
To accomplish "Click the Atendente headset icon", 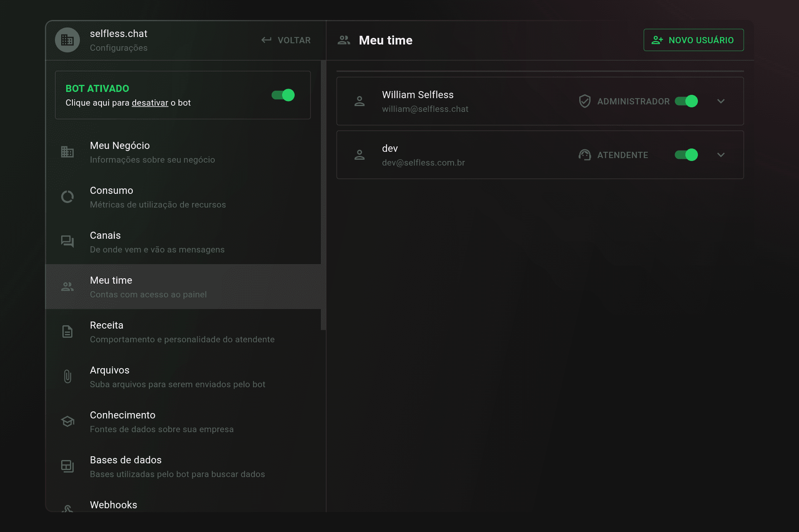I will pos(585,155).
